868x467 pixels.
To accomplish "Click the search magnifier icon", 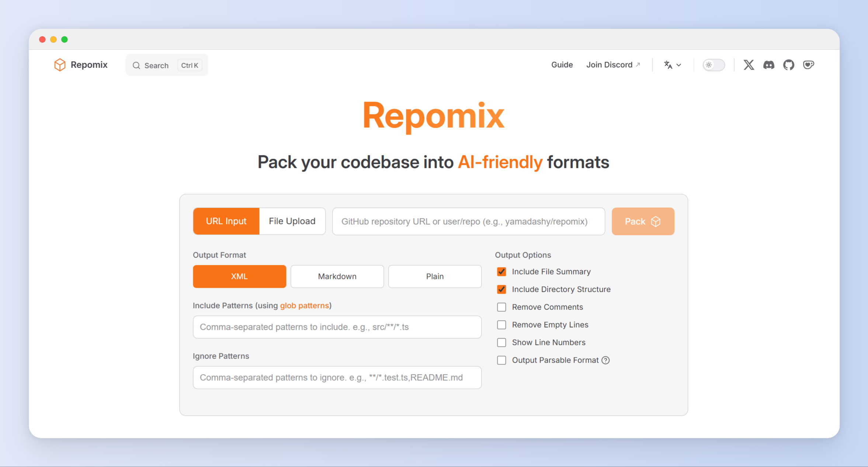I will (136, 65).
